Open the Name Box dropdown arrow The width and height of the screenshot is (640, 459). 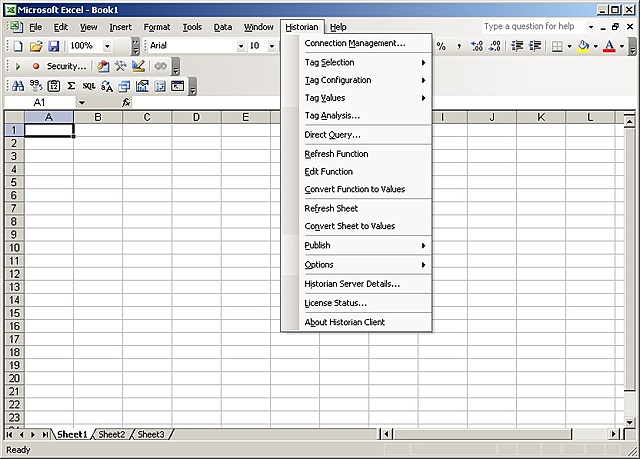click(x=82, y=102)
